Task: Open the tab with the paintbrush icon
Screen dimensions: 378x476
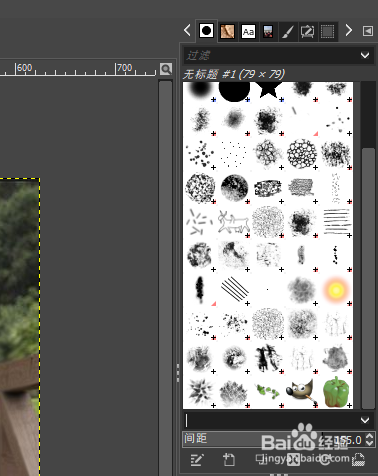Action: (x=288, y=32)
